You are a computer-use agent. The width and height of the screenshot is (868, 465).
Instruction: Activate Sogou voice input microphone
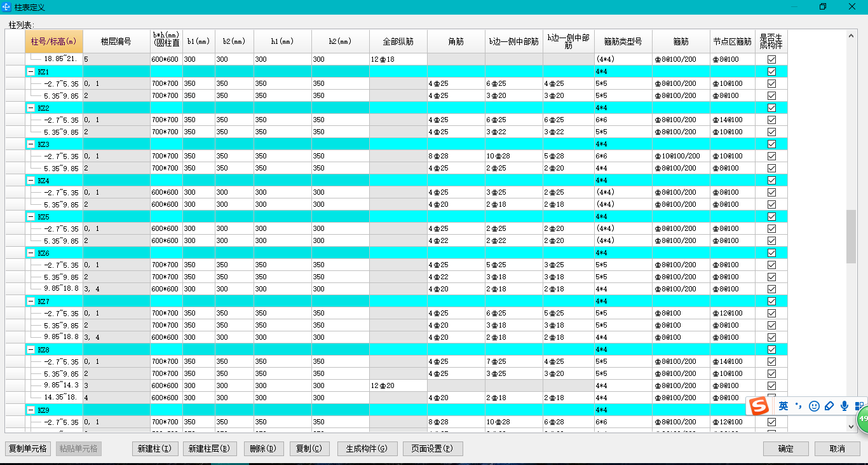tap(844, 406)
